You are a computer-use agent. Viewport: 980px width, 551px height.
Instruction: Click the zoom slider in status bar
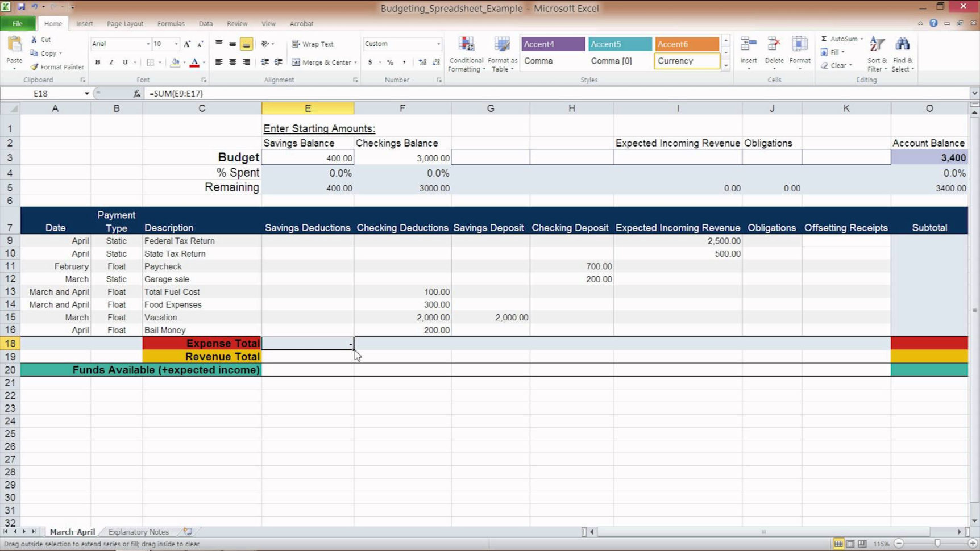pyautogui.click(x=937, y=544)
